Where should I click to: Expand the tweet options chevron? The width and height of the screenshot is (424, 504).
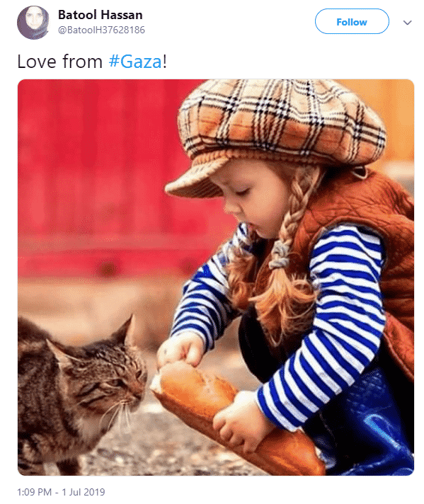(407, 23)
